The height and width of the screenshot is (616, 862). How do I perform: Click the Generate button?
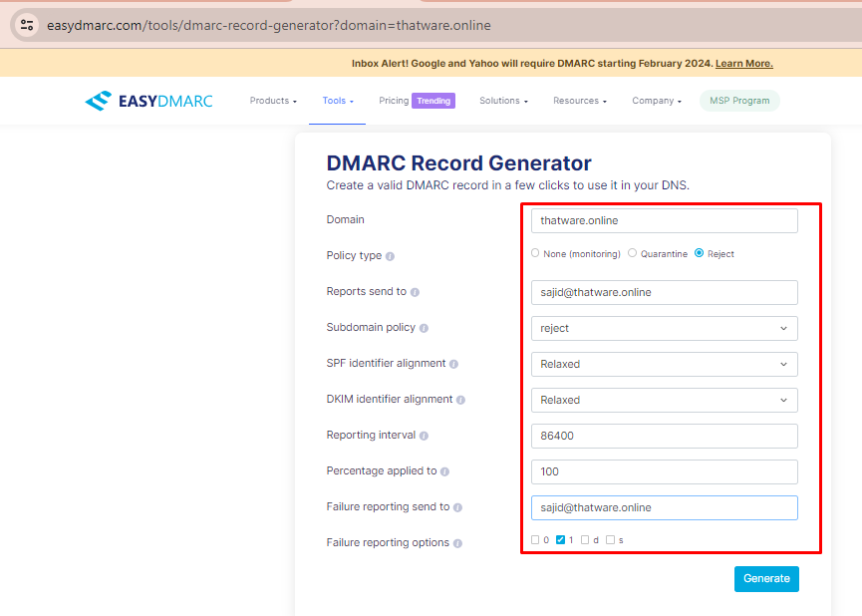click(x=766, y=578)
